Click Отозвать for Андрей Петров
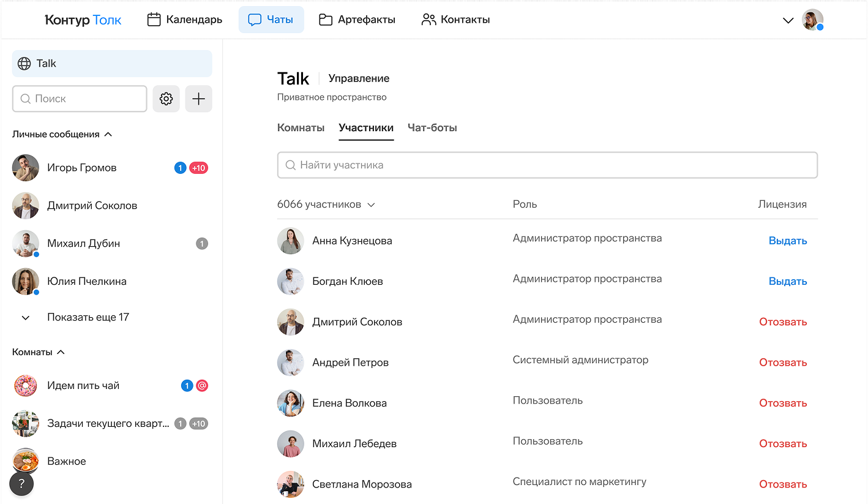 [782, 363]
